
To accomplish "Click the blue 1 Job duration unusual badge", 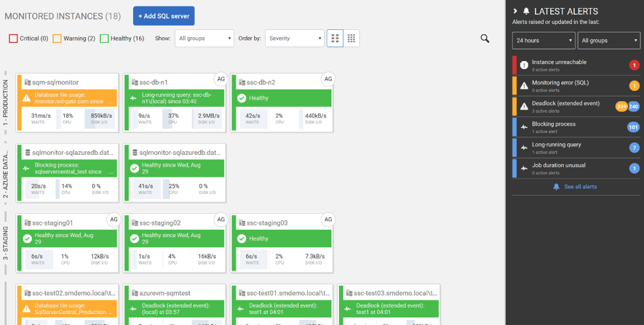I will point(634,168).
